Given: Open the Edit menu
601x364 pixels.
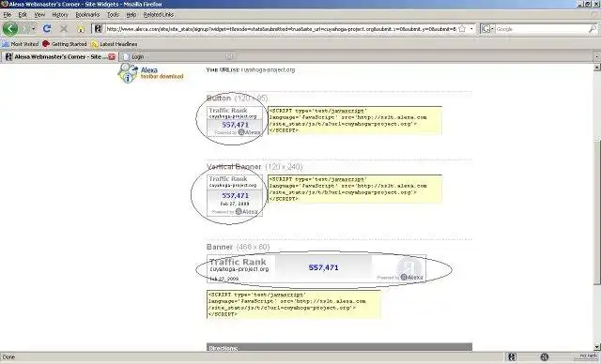Looking at the screenshot, I should 23,15.
